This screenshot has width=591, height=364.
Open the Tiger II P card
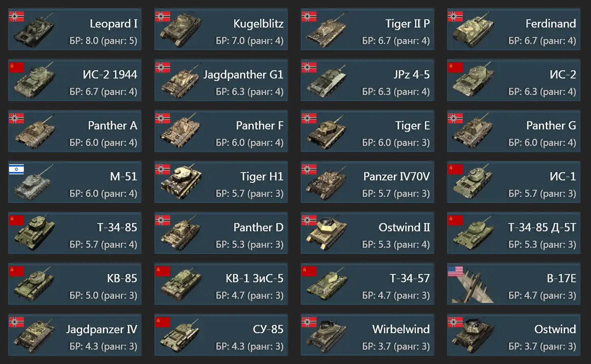367,29
